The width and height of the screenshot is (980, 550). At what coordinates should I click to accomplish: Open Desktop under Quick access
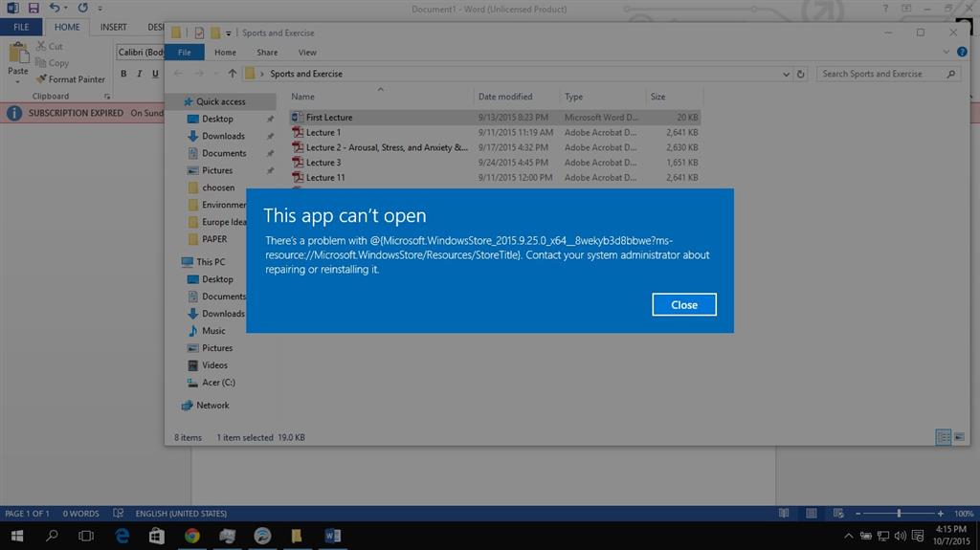(x=217, y=119)
